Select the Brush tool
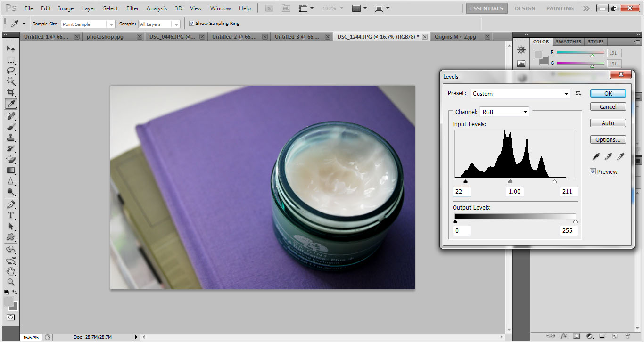Image resolution: width=644 pixels, height=342 pixels. 10,127
